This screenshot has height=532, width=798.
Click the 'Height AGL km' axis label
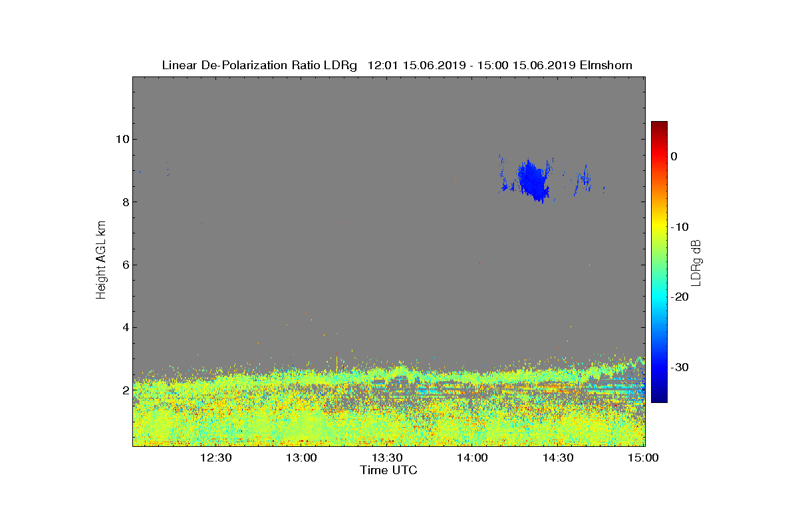(x=101, y=260)
